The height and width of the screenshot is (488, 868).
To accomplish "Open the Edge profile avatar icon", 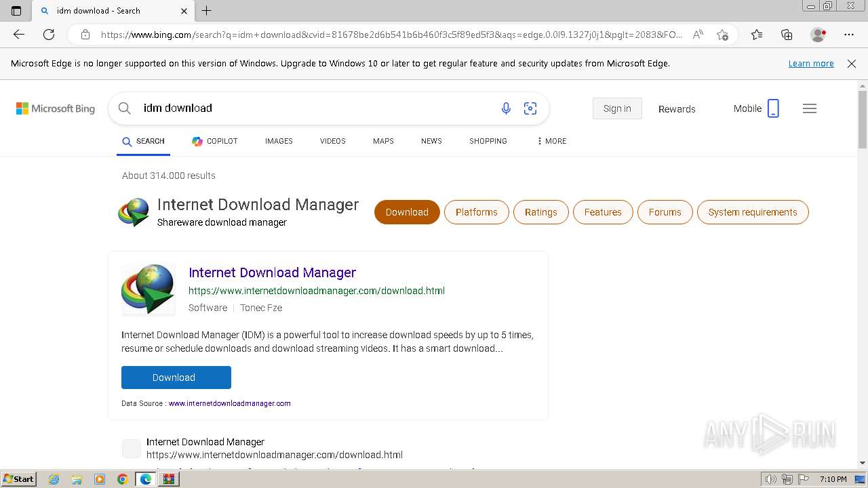I will [818, 35].
